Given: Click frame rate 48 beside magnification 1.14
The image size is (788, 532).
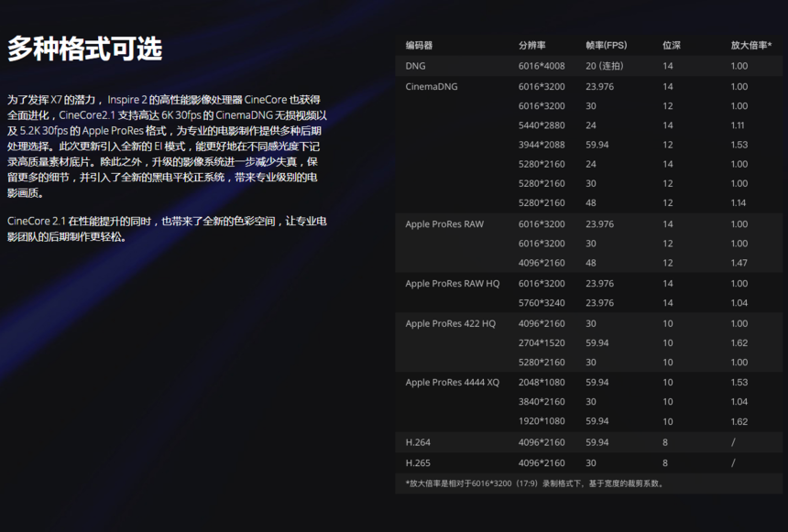Looking at the screenshot, I should [x=590, y=203].
